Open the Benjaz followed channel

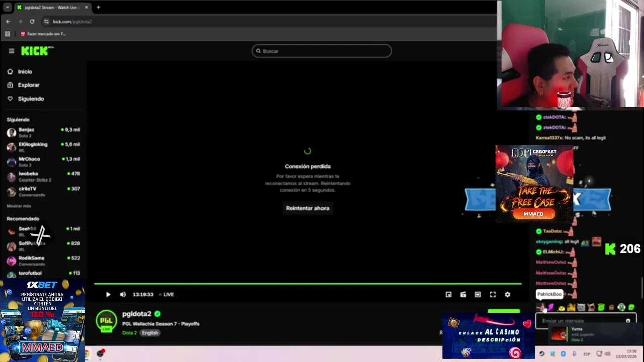(43, 132)
